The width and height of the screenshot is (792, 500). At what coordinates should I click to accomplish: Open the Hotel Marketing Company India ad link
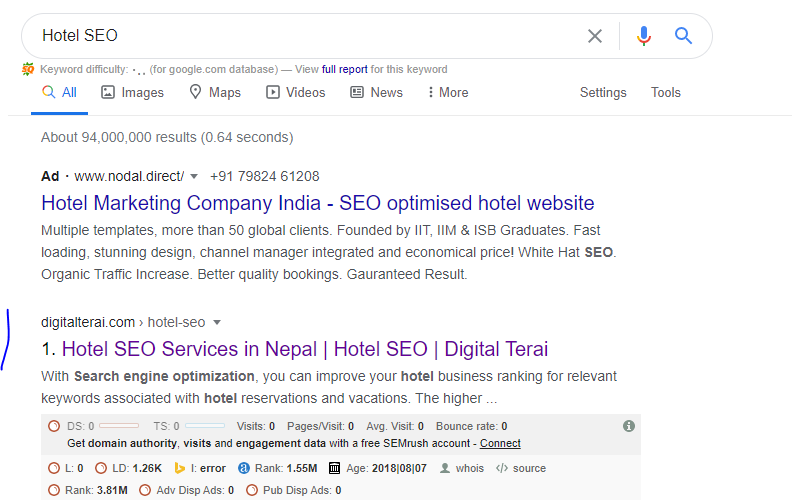(318, 203)
